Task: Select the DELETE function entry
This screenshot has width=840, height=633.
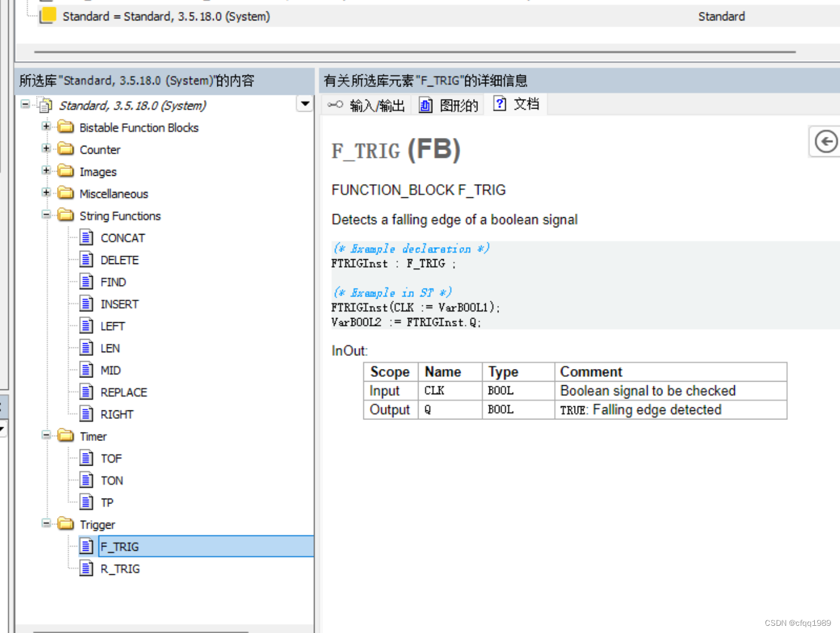Action: coord(119,260)
